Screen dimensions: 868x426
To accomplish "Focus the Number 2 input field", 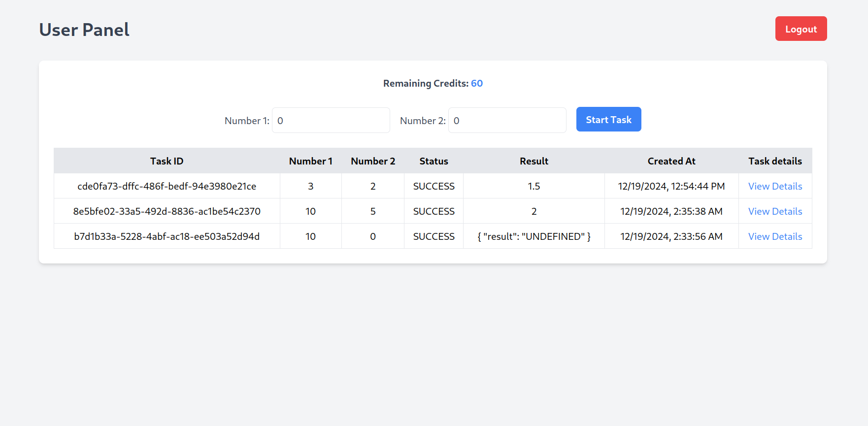I will click(507, 121).
